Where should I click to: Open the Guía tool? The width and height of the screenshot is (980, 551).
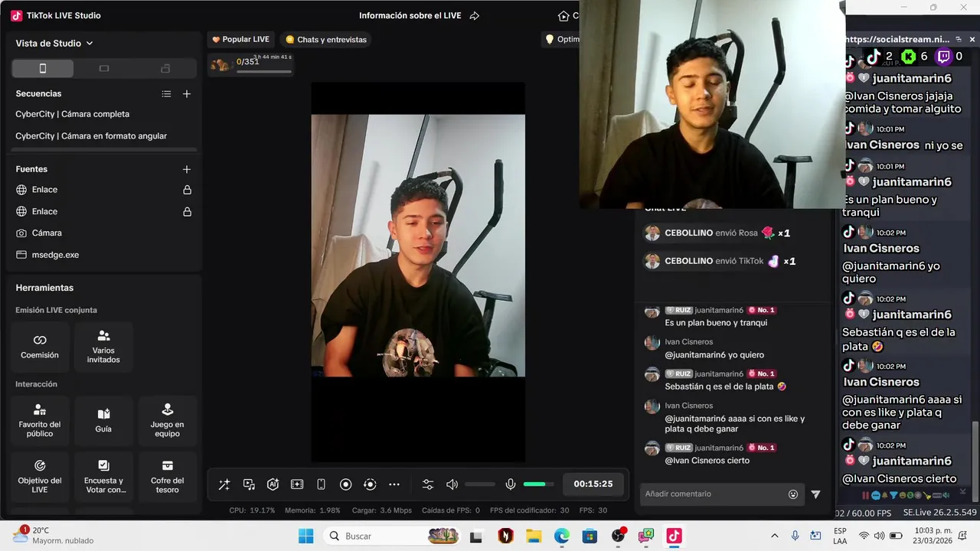point(103,420)
